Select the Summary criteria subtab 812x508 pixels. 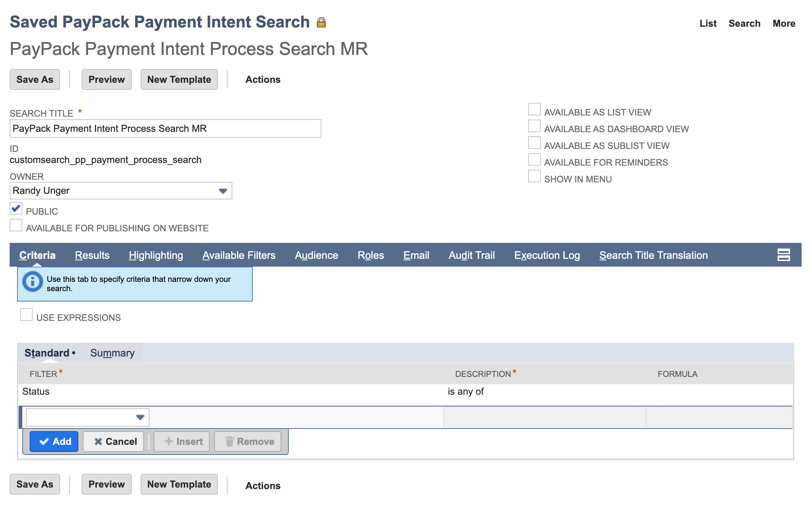point(112,353)
